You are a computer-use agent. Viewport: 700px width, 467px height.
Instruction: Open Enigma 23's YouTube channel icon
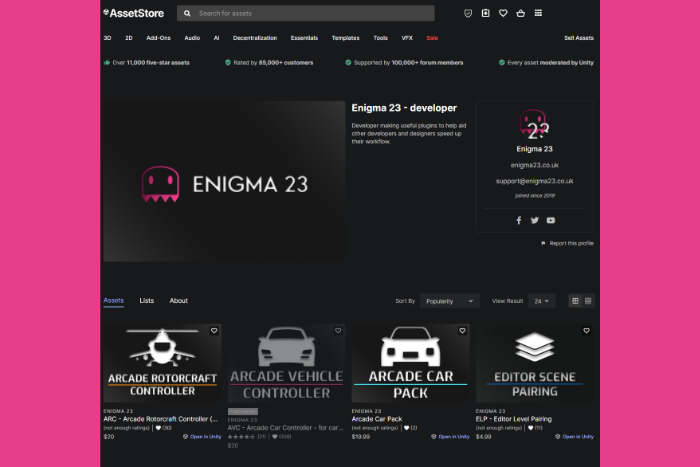tap(550, 220)
